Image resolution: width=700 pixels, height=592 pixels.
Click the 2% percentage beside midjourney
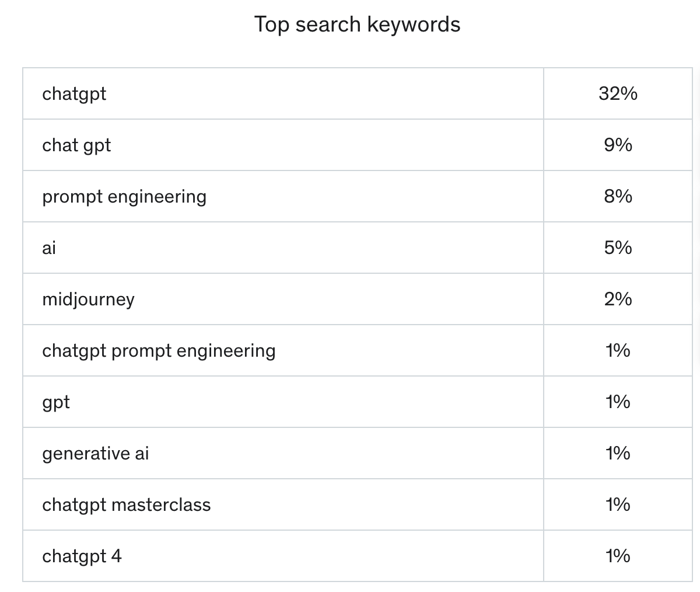point(618,299)
